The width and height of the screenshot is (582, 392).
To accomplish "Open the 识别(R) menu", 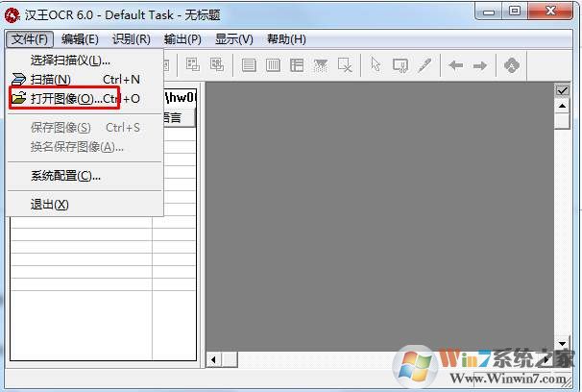I will pos(132,39).
